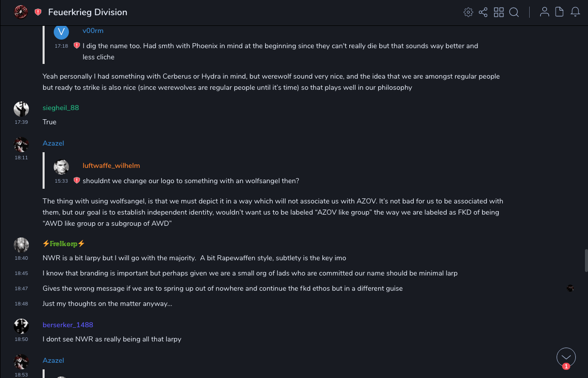This screenshot has width=588, height=378.
Task: Click group avatar in top-left header
Action: pos(21,12)
